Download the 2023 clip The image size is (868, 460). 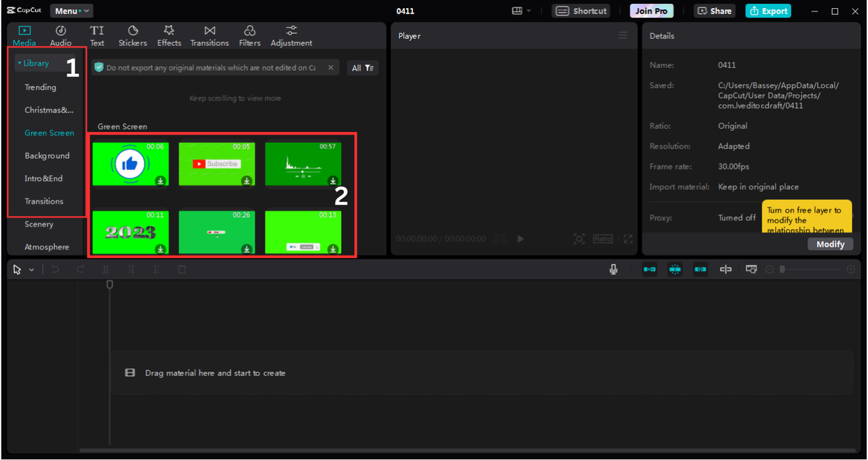(x=161, y=249)
